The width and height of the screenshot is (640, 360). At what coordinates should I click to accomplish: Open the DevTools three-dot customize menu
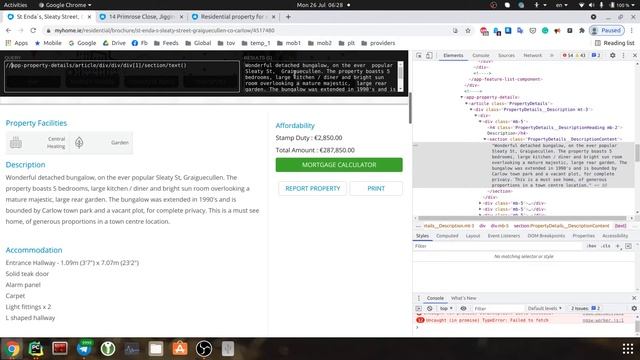tap(623, 55)
